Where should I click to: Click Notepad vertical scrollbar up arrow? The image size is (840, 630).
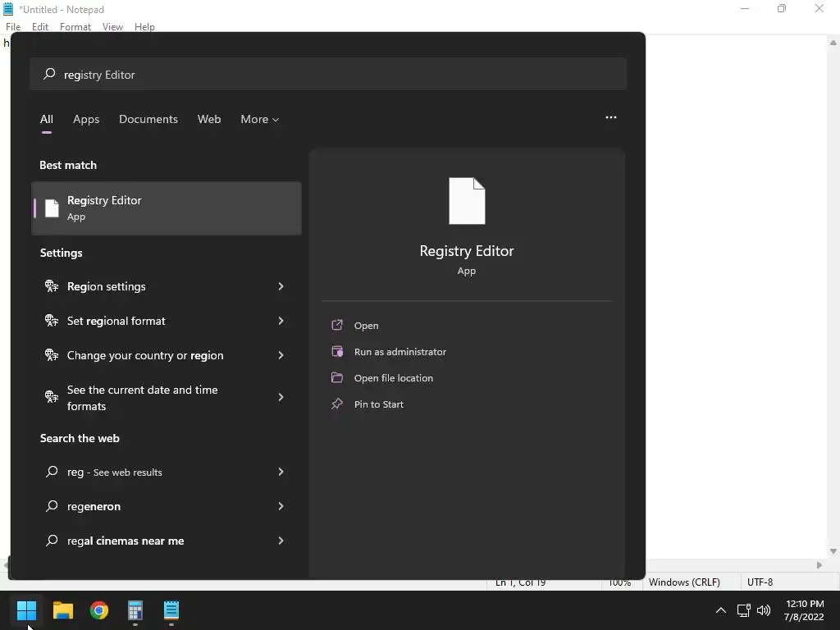[833, 42]
